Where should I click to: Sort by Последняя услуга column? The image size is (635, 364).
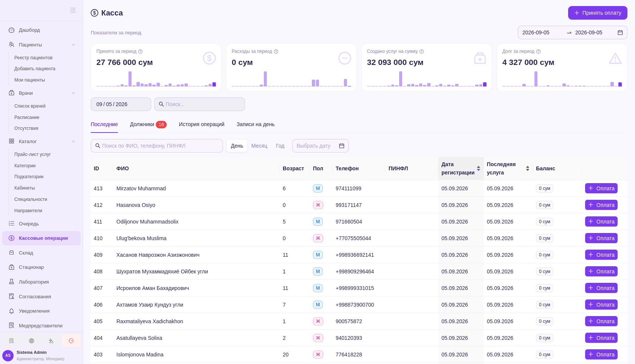(508, 168)
